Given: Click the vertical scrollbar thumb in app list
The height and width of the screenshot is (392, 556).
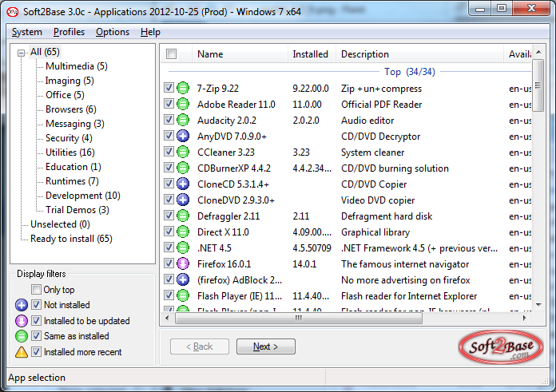Looking at the screenshot, I should 538,85.
